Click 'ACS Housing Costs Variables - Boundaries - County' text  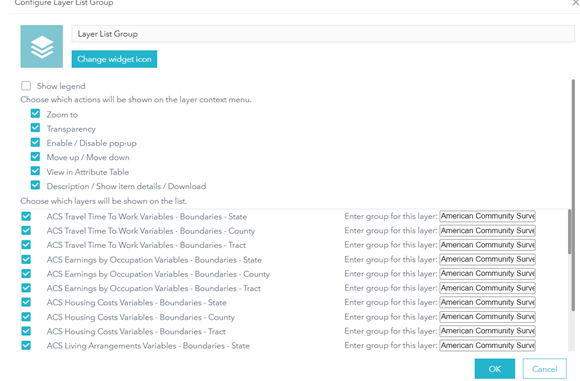[x=141, y=317]
